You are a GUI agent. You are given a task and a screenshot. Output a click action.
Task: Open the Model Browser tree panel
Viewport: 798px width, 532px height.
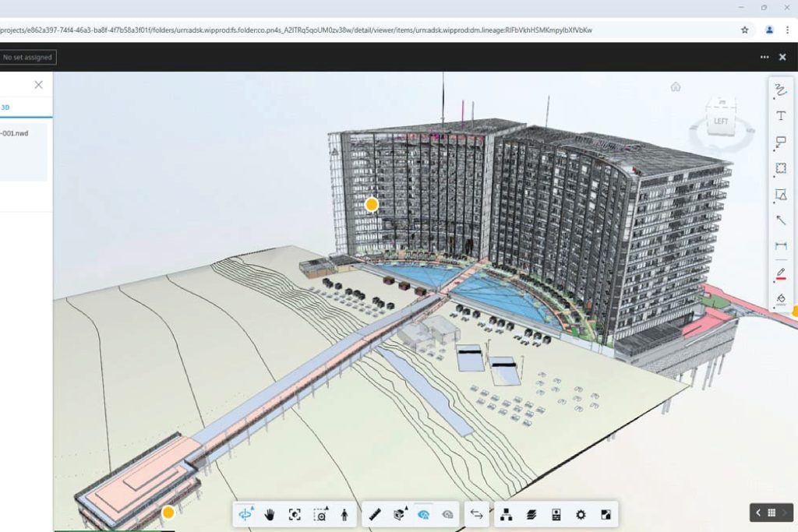point(507,514)
